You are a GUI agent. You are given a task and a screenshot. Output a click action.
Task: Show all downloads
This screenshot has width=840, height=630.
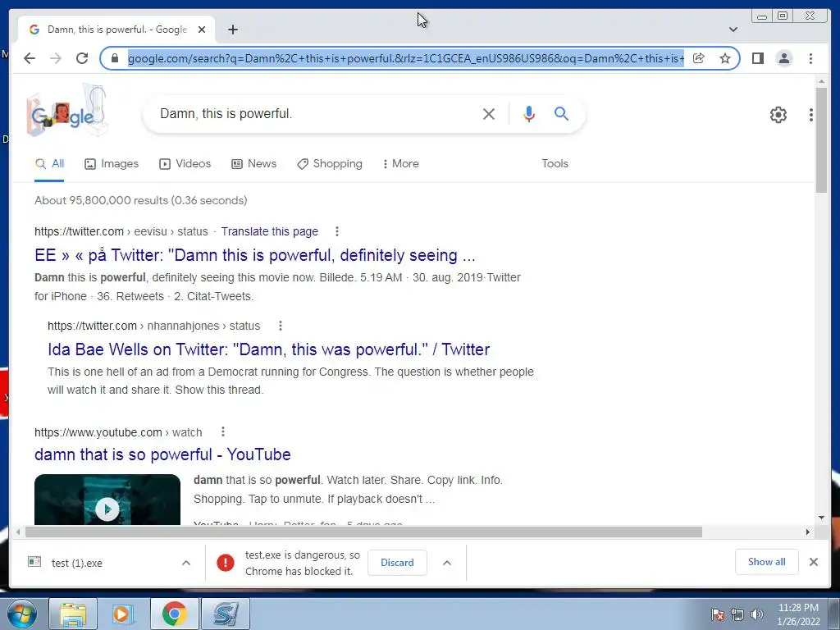point(767,562)
